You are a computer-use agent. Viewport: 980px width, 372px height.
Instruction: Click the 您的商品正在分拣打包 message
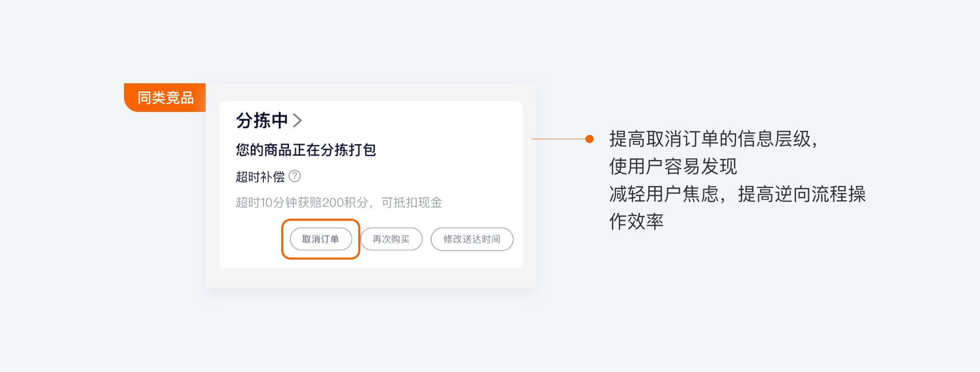click(x=306, y=150)
